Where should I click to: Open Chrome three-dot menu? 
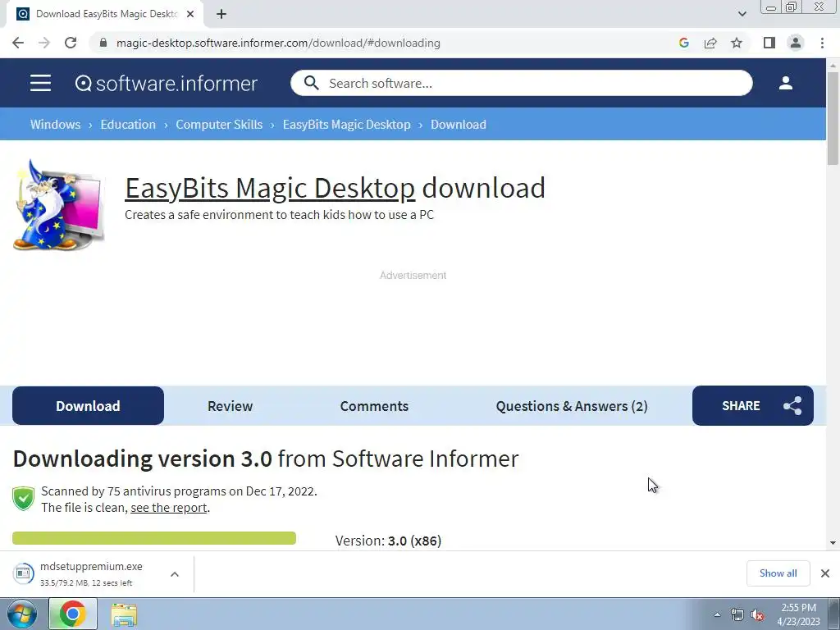[822, 43]
